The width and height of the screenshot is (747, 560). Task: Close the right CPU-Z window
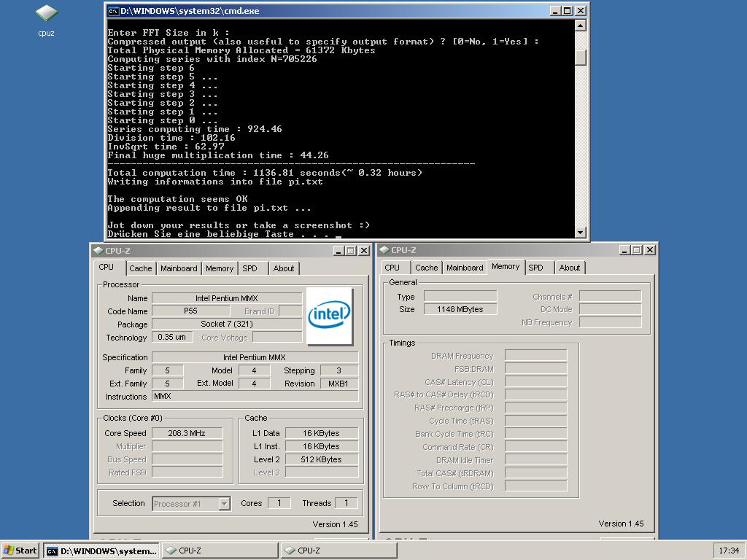[650, 250]
